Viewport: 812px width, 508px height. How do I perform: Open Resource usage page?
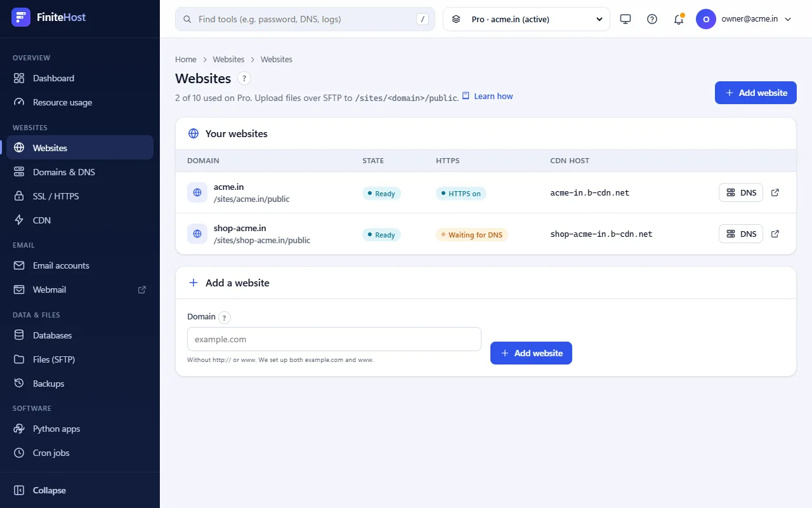point(80,102)
